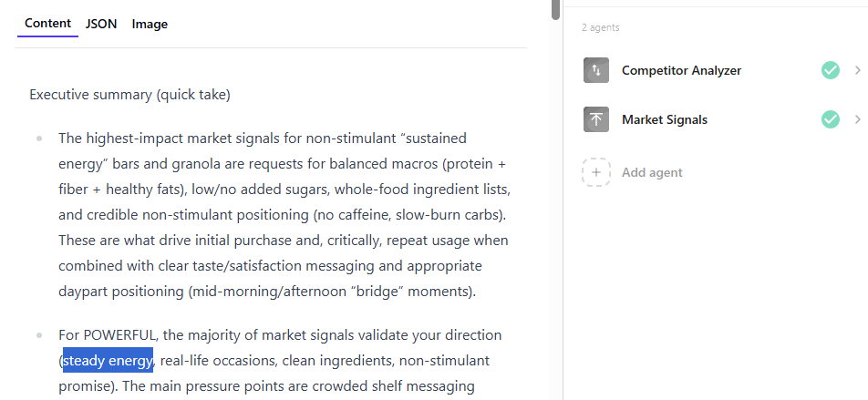Click the "2 agents" count label
The width and height of the screenshot is (868, 400).
tap(600, 27)
